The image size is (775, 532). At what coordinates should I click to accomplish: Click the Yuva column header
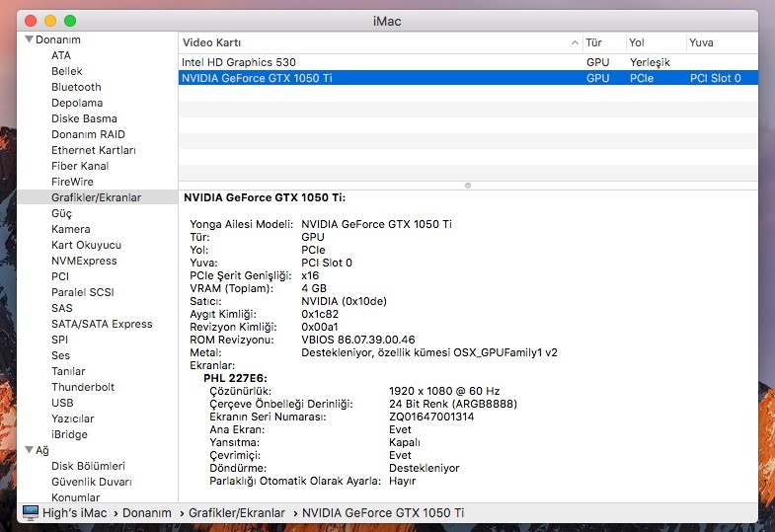pyautogui.click(x=702, y=43)
